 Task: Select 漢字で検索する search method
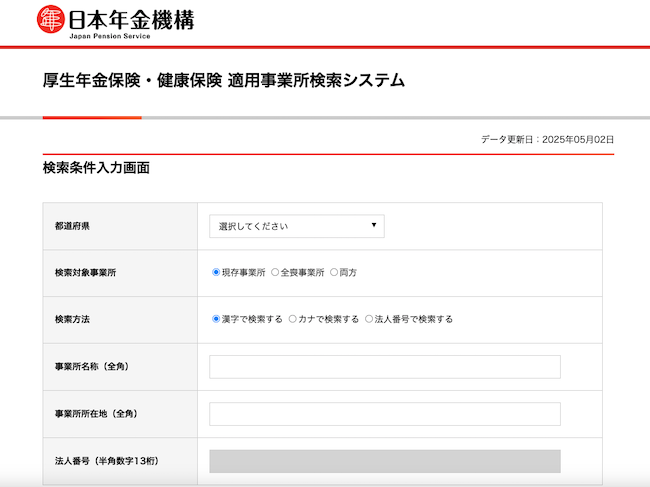click(216, 319)
